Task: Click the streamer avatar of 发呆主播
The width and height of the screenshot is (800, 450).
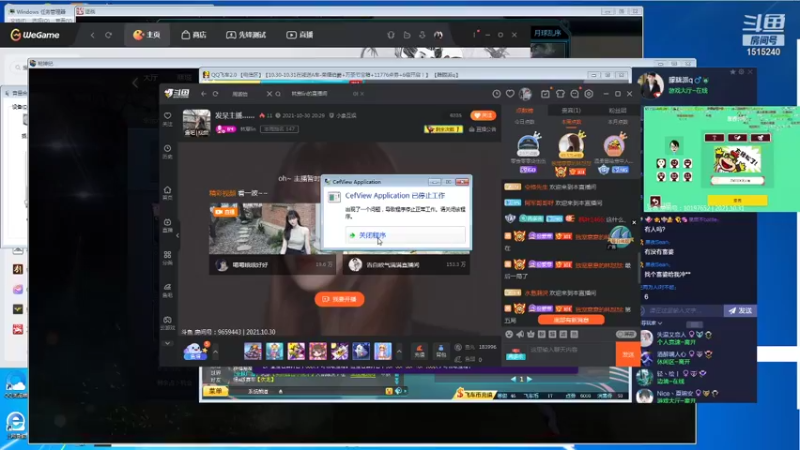Action: 196,122
